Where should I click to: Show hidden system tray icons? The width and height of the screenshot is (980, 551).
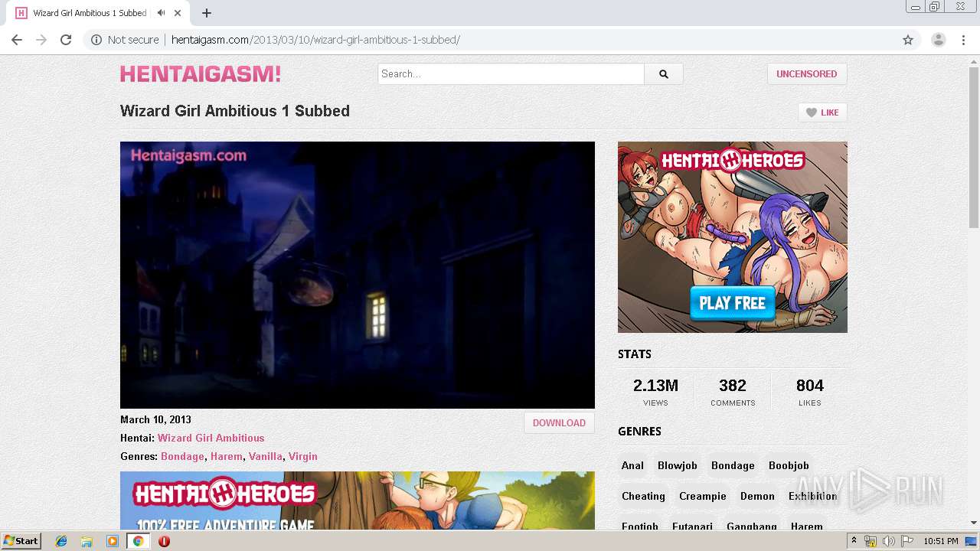[x=854, y=540]
